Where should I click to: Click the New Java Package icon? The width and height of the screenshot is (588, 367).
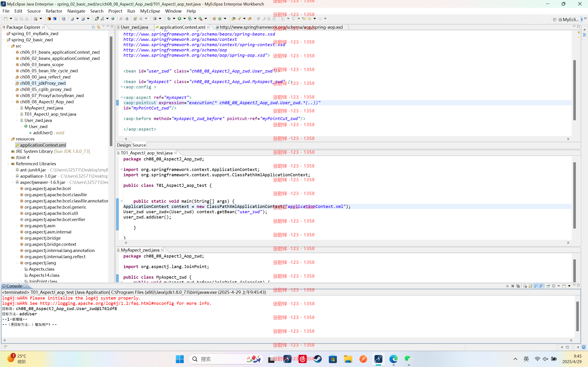(x=214, y=19)
